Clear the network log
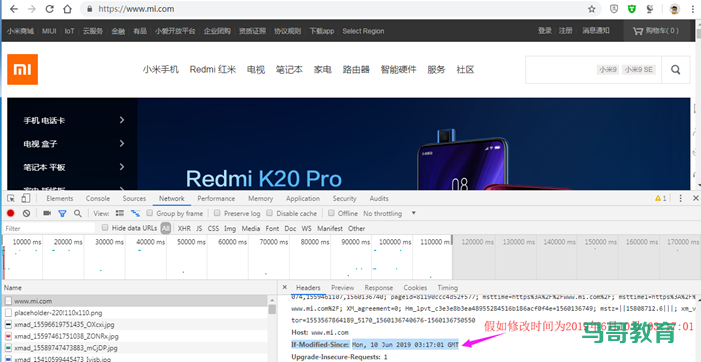Viewport: 701px width, 362px height. (26, 213)
